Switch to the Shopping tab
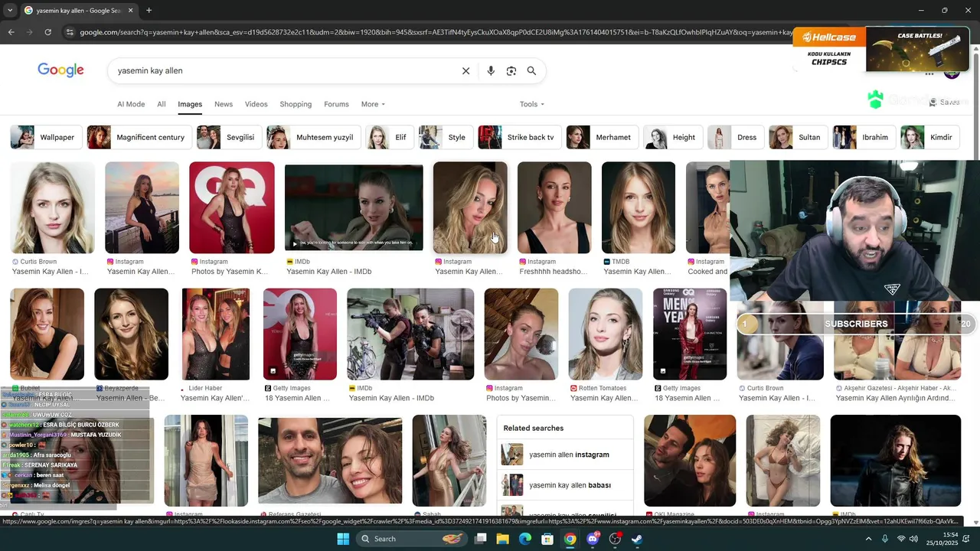The image size is (980, 551). click(296, 104)
